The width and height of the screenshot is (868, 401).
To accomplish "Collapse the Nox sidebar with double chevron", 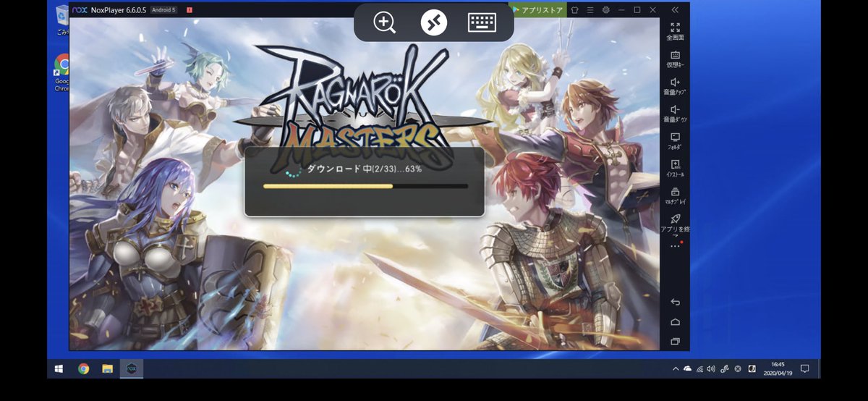I will click(x=675, y=10).
